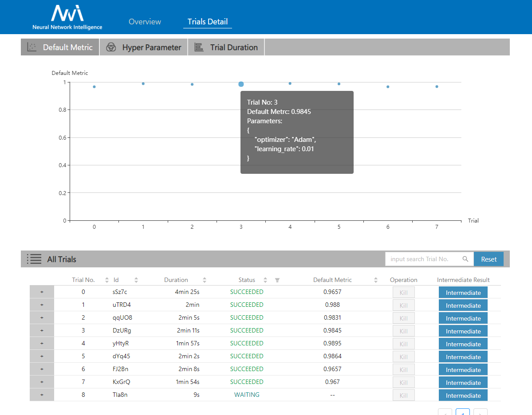Click the NNI logo icon
This screenshot has height=415, width=532.
pyautogui.click(x=67, y=13)
